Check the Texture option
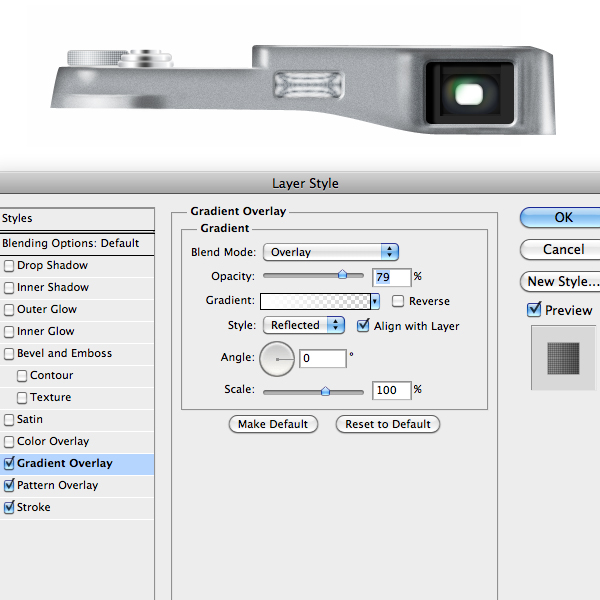The image size is (600, 600). coord(22,398)
